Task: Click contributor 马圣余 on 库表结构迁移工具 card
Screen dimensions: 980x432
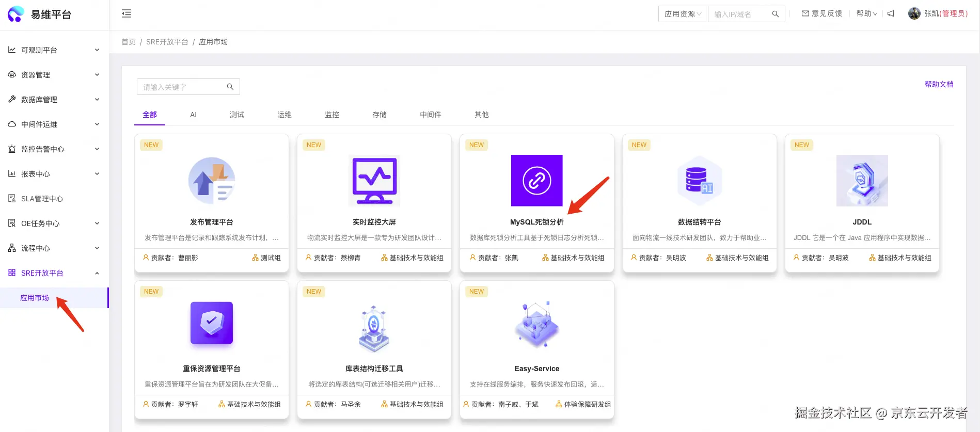Action: coord(351,404)
